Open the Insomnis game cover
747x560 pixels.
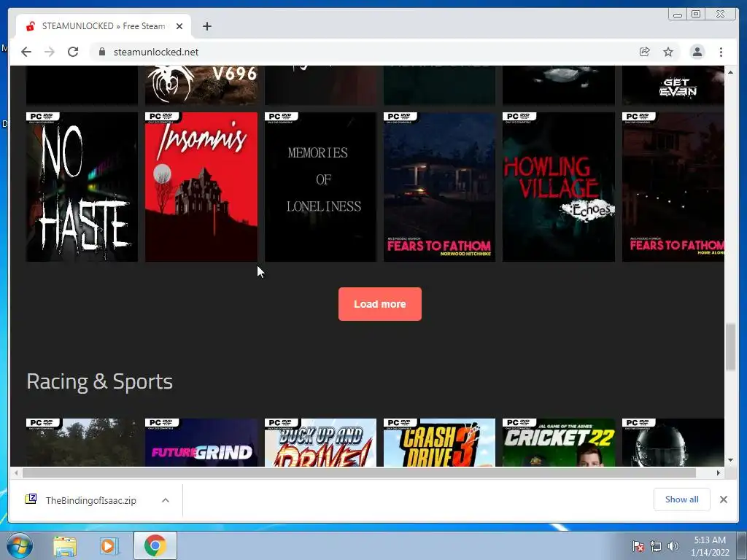click(201, 187)
